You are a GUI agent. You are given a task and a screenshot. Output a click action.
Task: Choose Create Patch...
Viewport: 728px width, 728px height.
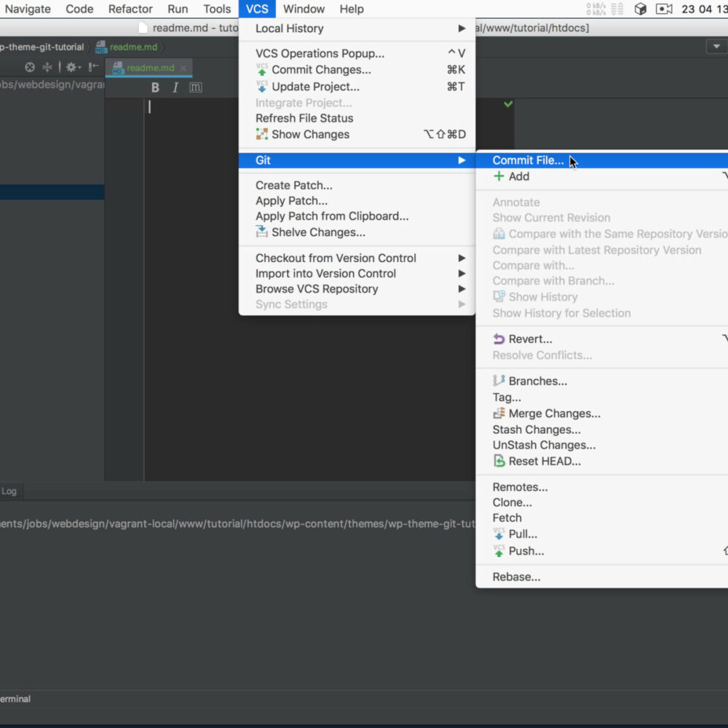click(357, 185)
